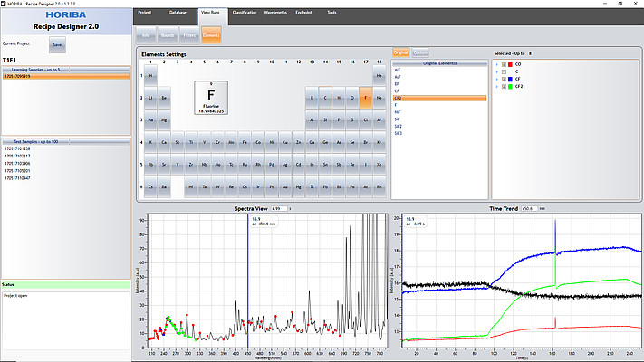Pick the Silicon (Si) element tile
The width and height of the screenshot is (644, 362).
pyautogui.click(x=325, y=119)
